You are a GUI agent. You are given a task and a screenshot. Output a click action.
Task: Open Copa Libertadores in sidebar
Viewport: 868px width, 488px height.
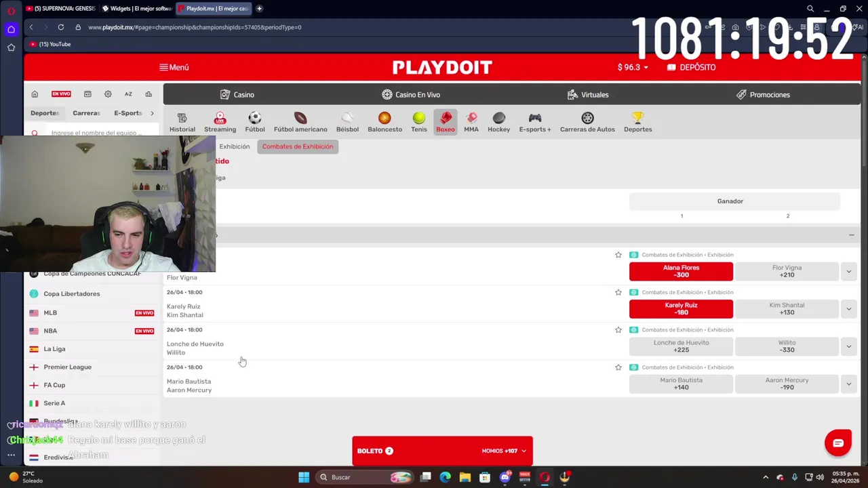pyautogui.click(x=71, y=294)
